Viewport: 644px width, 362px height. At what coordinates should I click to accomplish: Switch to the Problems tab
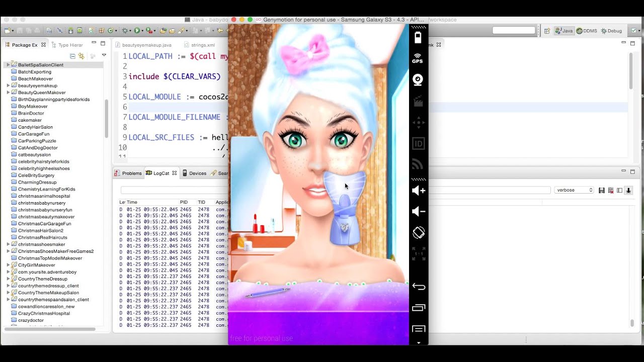tap(128, 173)
